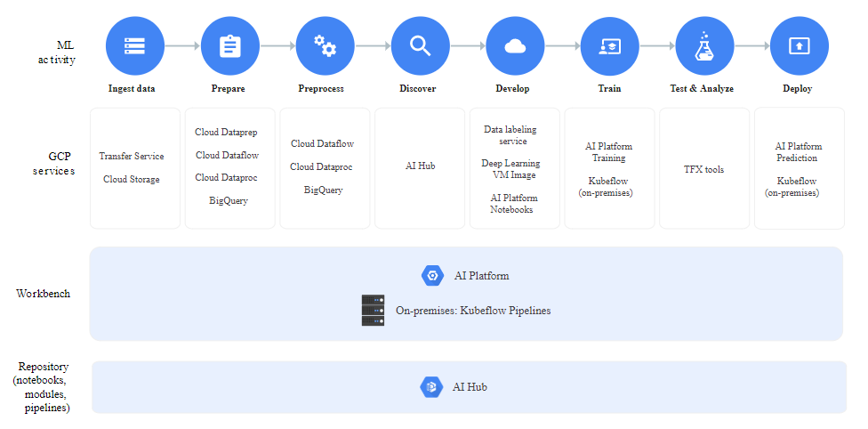Select AI Platform Prediction service
Viewport: 868px width, 429px height.
tap(799, 152)
